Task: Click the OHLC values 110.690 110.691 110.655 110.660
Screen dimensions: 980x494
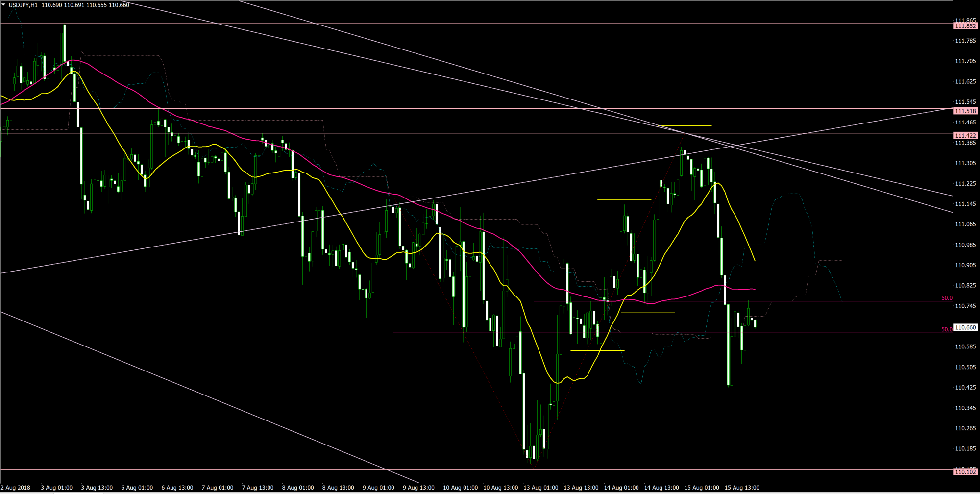Action: (x=85, y=5)
